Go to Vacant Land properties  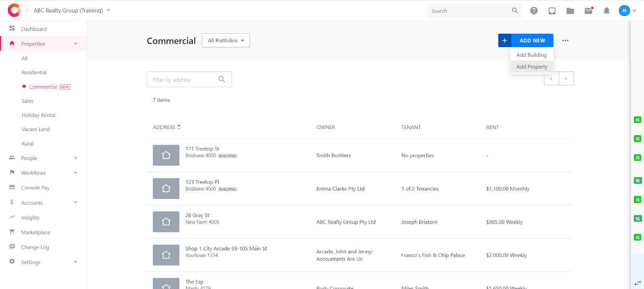36,129
